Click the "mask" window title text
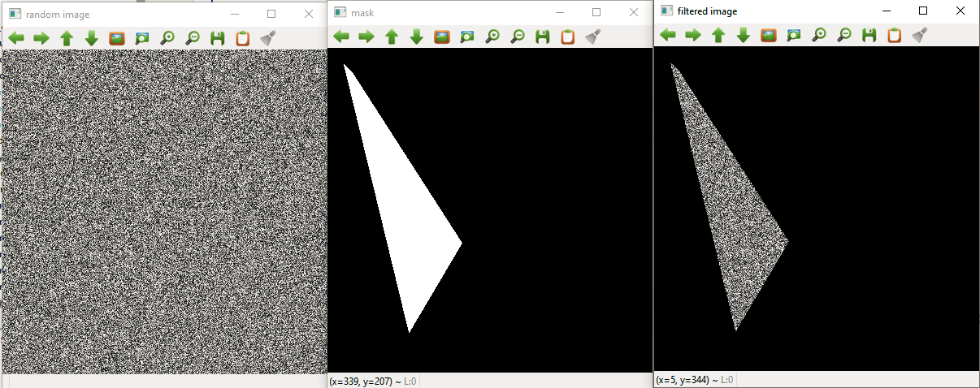The image size is (980, 388). (x=362, y=13)
